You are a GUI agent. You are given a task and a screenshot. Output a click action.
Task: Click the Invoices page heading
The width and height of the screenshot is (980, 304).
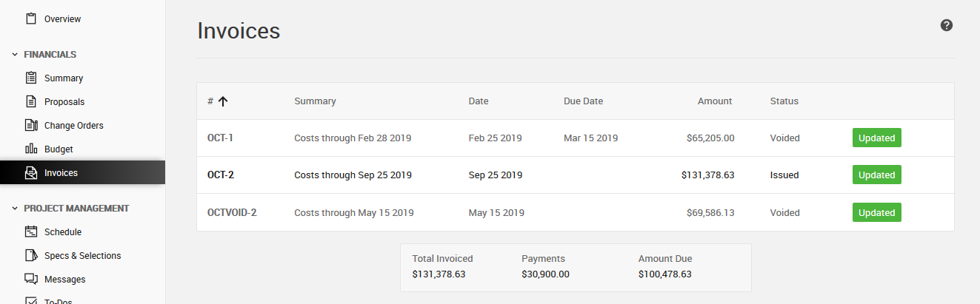tap(239, 30)
